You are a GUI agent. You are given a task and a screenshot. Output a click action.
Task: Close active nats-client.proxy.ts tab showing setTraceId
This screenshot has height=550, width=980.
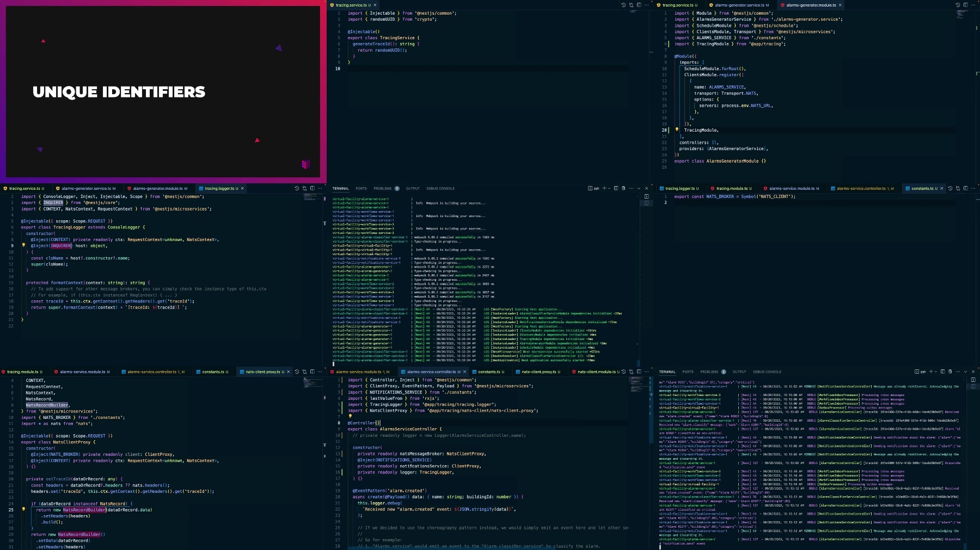[289, 372]
